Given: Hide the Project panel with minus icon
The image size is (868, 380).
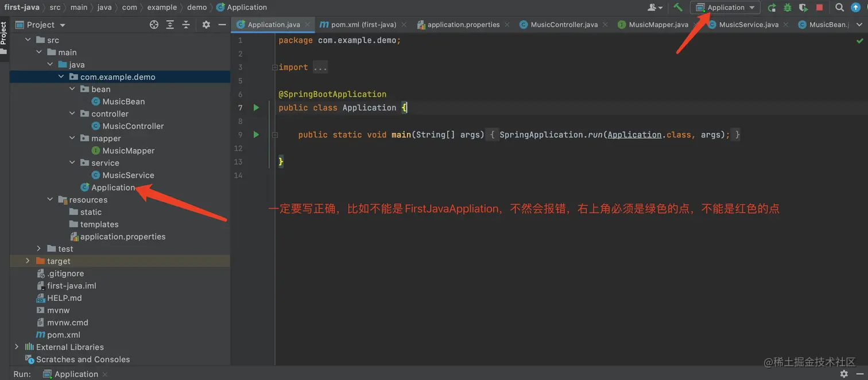Looking at the screenshot, I should (x=222, y=25).
